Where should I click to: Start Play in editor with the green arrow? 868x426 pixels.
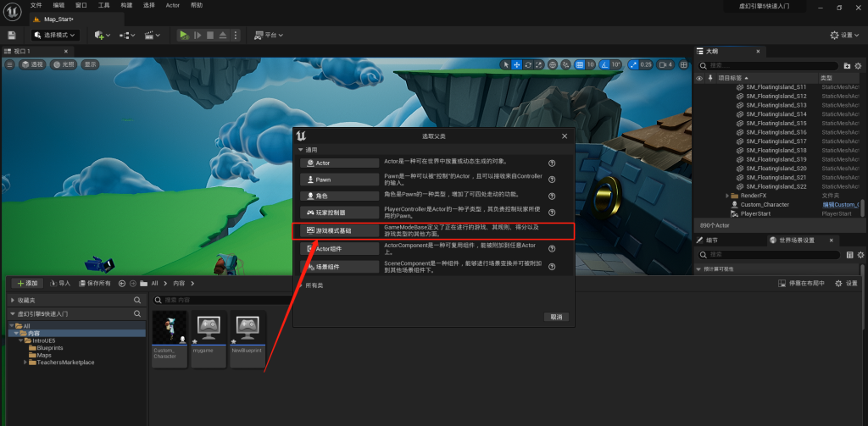coord(184,35)
